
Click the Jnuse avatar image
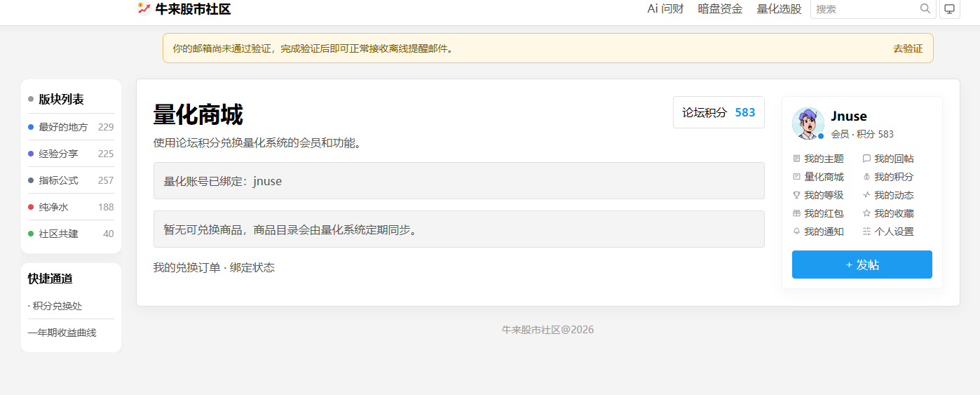pos(808,123)
